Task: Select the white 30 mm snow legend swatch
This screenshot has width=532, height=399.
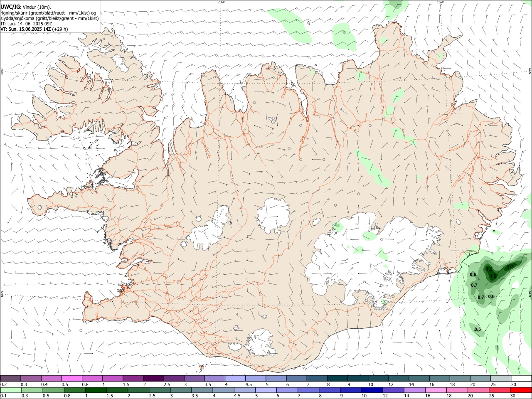Action: 521,378
